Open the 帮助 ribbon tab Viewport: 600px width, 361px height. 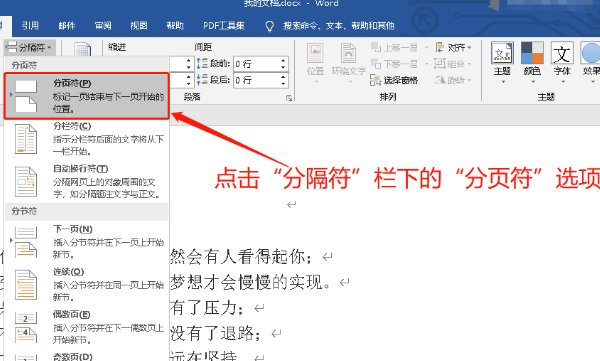click(175, 26)
